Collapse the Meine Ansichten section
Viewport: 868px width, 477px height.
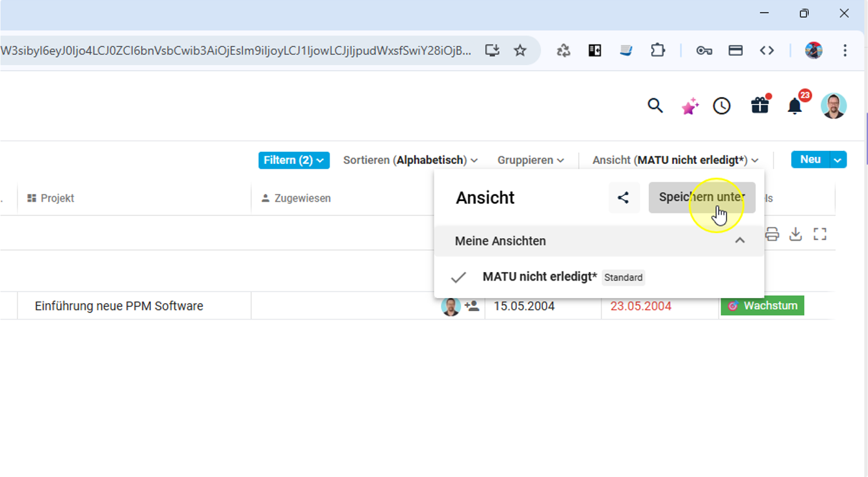[739, 241]
